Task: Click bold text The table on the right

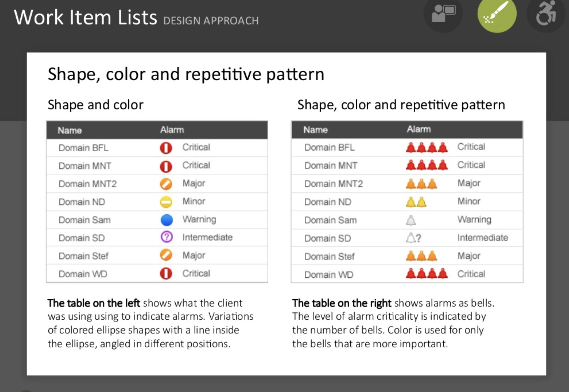Action: 342,303
